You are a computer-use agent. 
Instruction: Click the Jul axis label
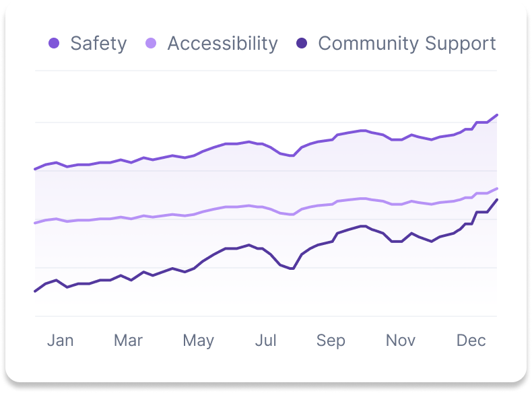tap(265, 341)
